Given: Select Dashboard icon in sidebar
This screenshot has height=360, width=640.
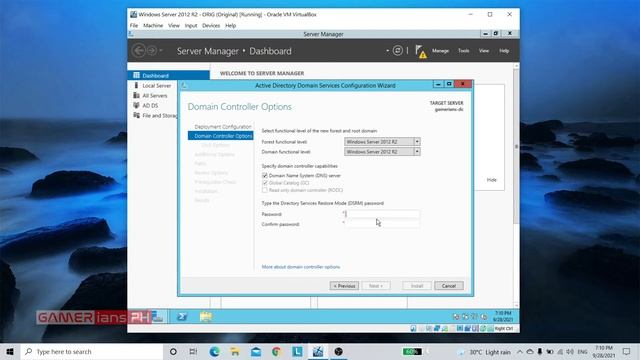Looking at the screenshot, I should [136, 76].
